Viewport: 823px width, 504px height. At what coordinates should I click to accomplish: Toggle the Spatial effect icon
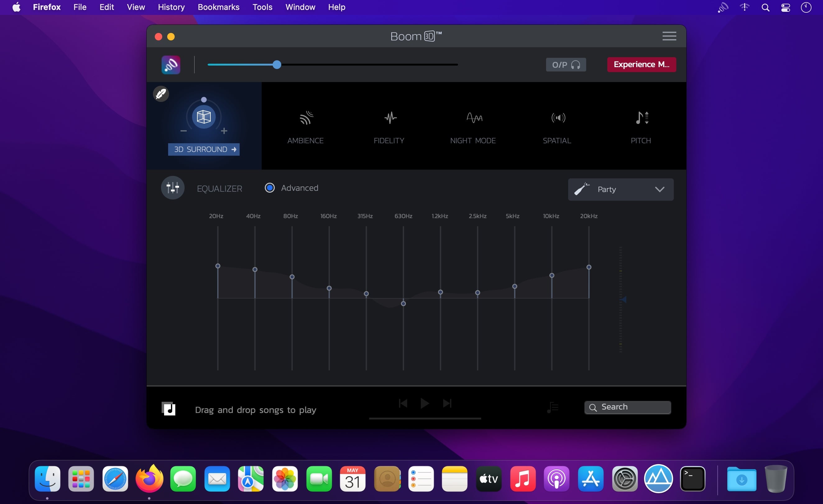point(558,117)
